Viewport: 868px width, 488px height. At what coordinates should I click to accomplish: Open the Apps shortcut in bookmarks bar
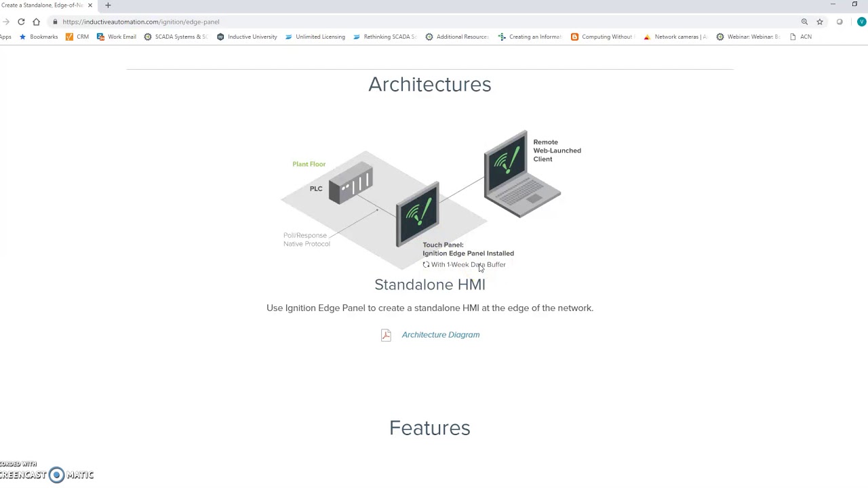(x=5, y=37)
